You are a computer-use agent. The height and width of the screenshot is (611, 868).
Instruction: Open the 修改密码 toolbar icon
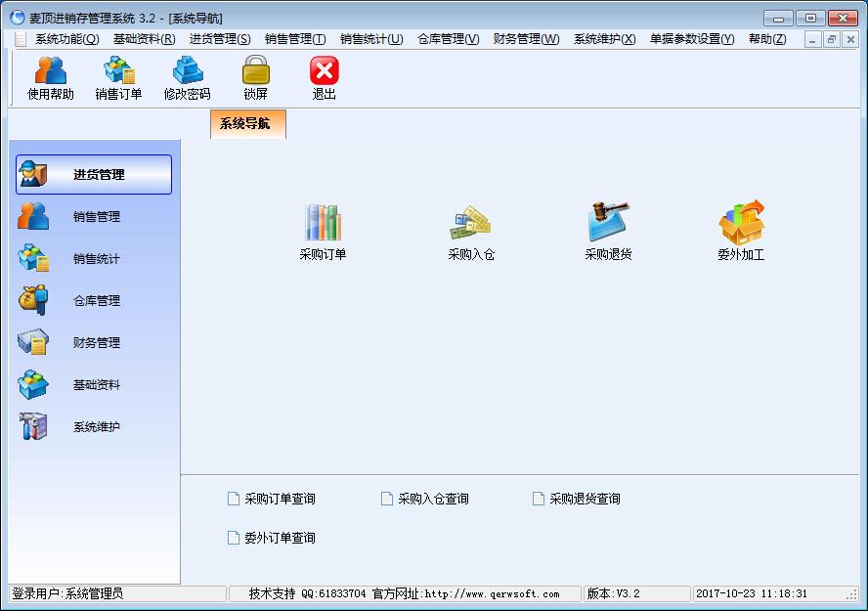pyautogui.click(x=187, y=78)
